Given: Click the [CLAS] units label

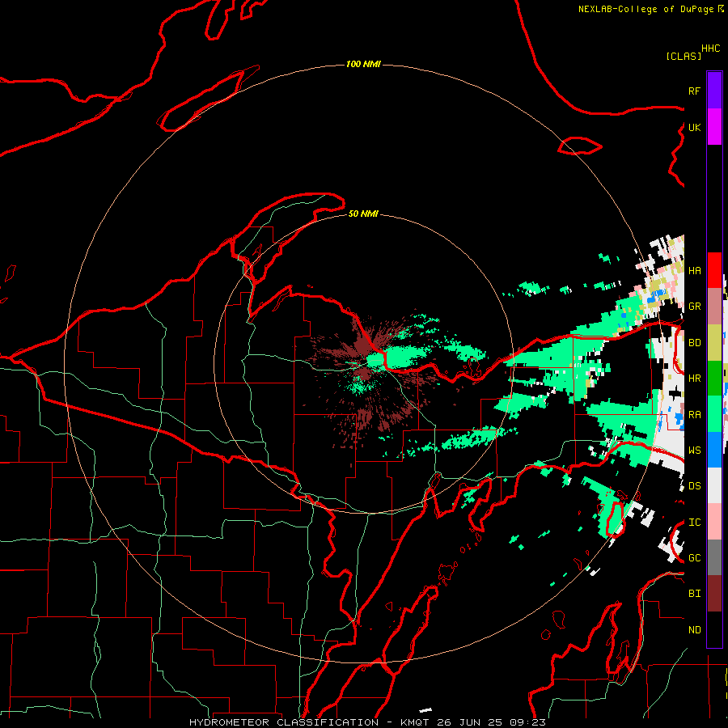Looking at the screenshot, I should point(684,56).
